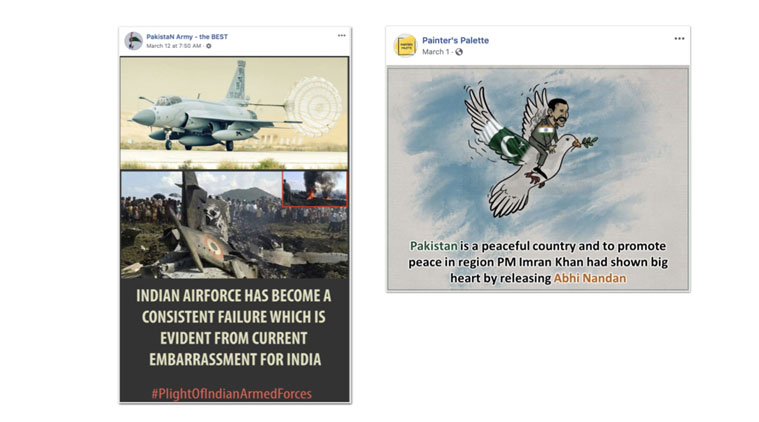The height and width of the screenshot is (422, 759).
Task: Open Painter's Palette yellow profile avatar
Action: coord(405,46)
